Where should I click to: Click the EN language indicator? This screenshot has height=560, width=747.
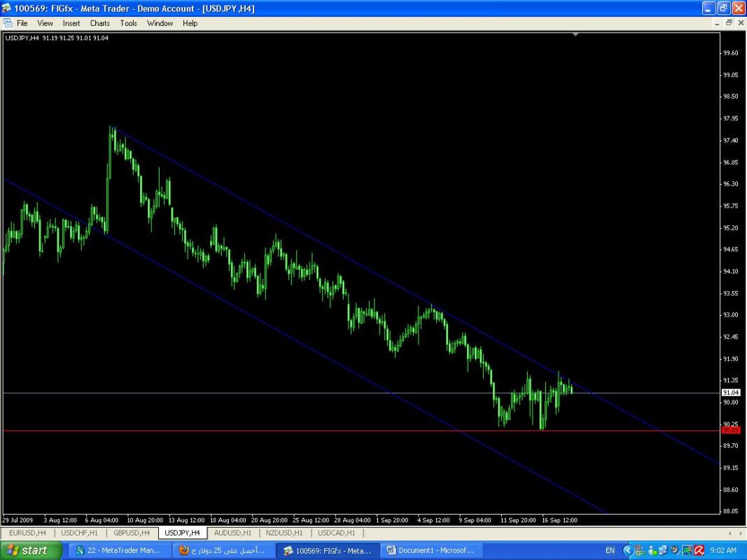[x=610, y=550]
